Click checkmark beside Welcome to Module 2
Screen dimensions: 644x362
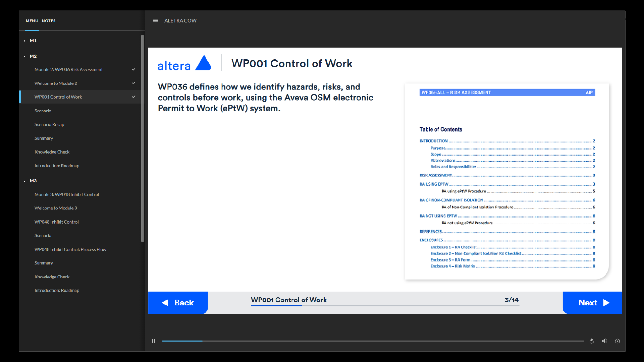pyautogui.click(x=133, y=83)
